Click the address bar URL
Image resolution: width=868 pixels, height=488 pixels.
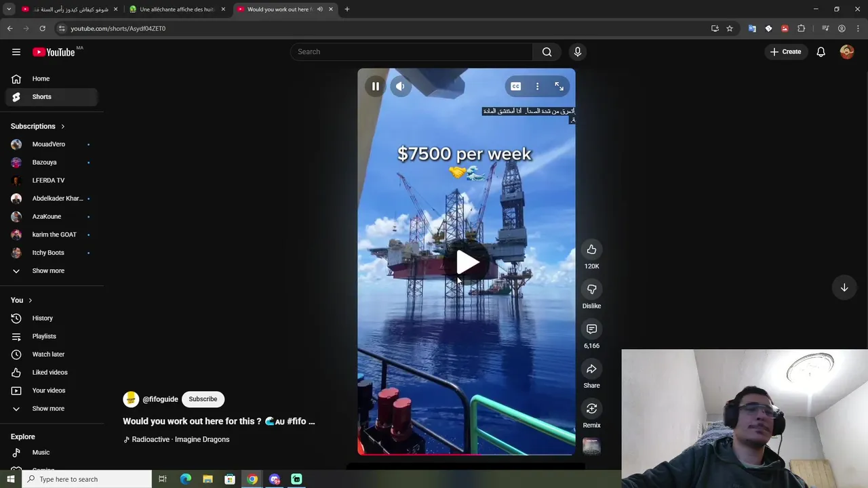coord(118,28)
